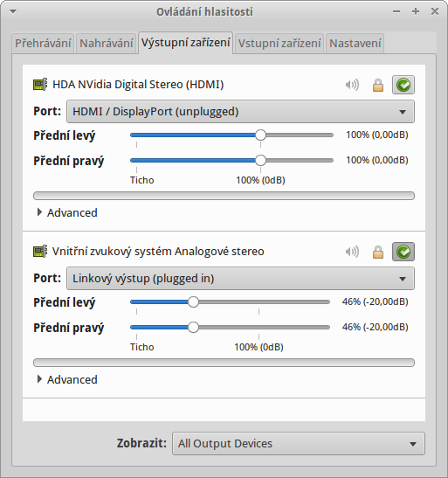Mute the HDA NVidia HDMI output
The height and width of the screenshot is (478, 448).
point(352,85)
